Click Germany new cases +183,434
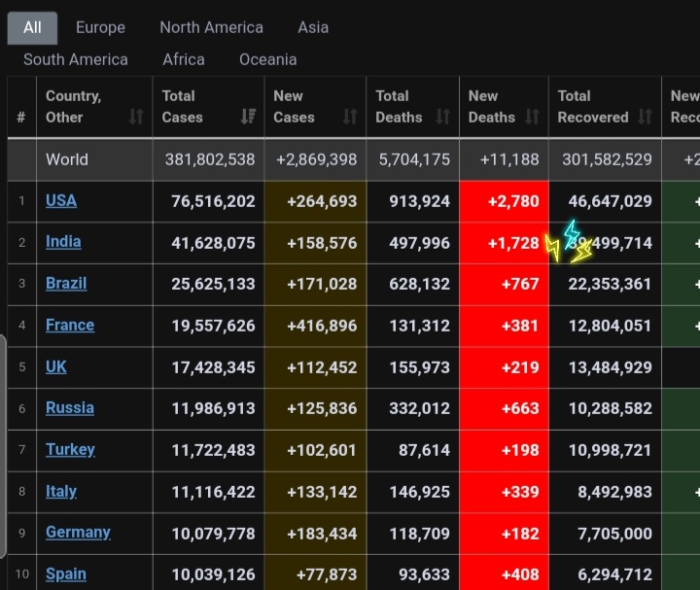 click(322, 534)
